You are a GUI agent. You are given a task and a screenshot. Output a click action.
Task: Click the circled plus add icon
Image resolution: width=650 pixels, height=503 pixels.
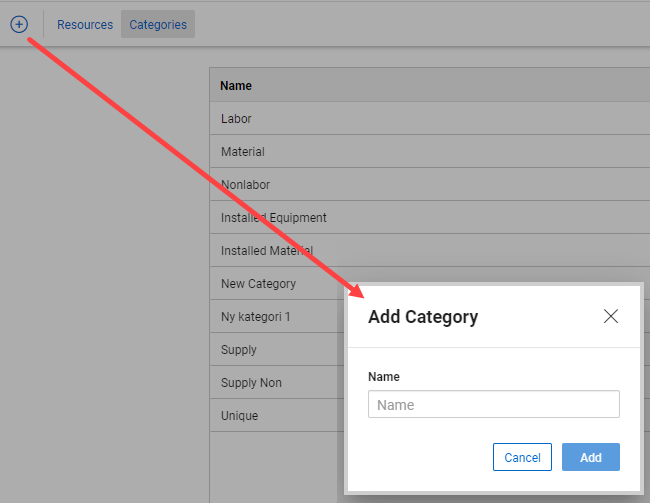tap(19, 24)
